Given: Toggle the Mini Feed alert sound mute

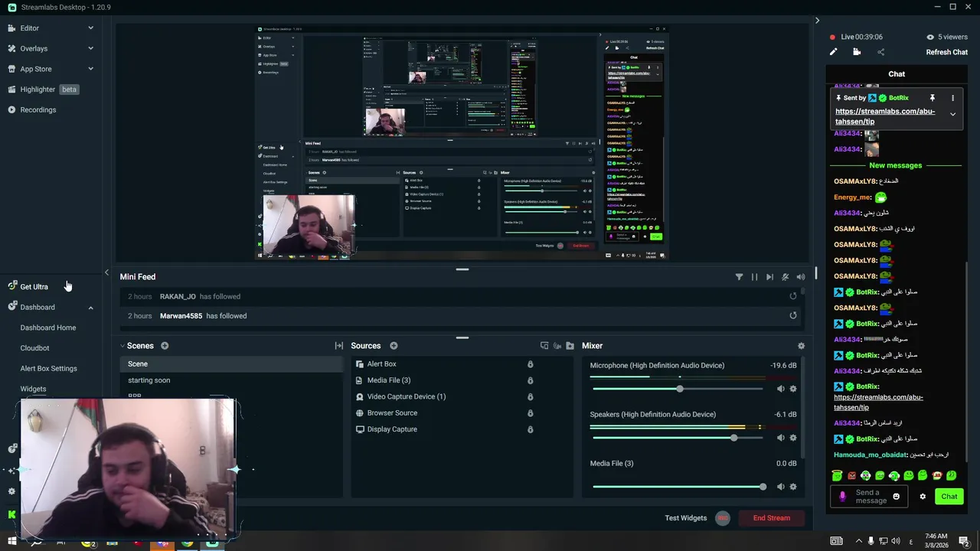Looking at the screenshot, I should tap(800, 277).
